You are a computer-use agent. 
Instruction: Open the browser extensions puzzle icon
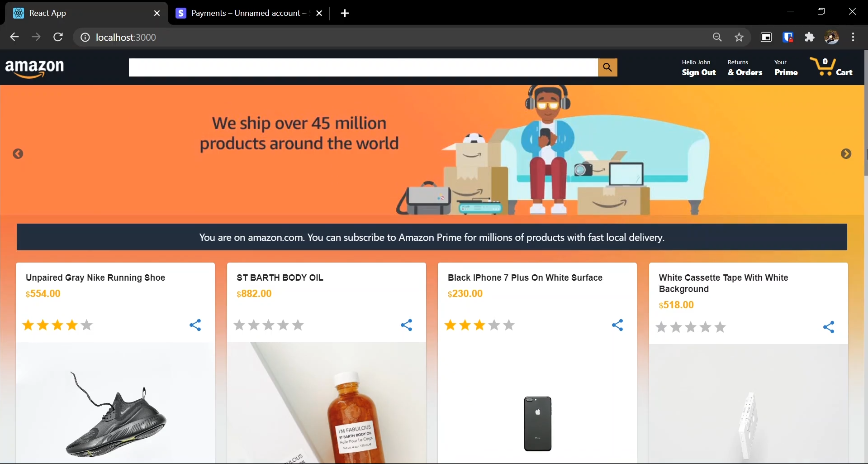pos(810,37)
